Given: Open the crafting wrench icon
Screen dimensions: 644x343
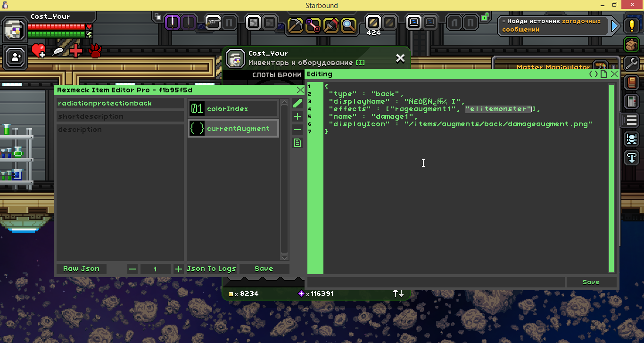Looking at the screenshot, I should (632, 63).
